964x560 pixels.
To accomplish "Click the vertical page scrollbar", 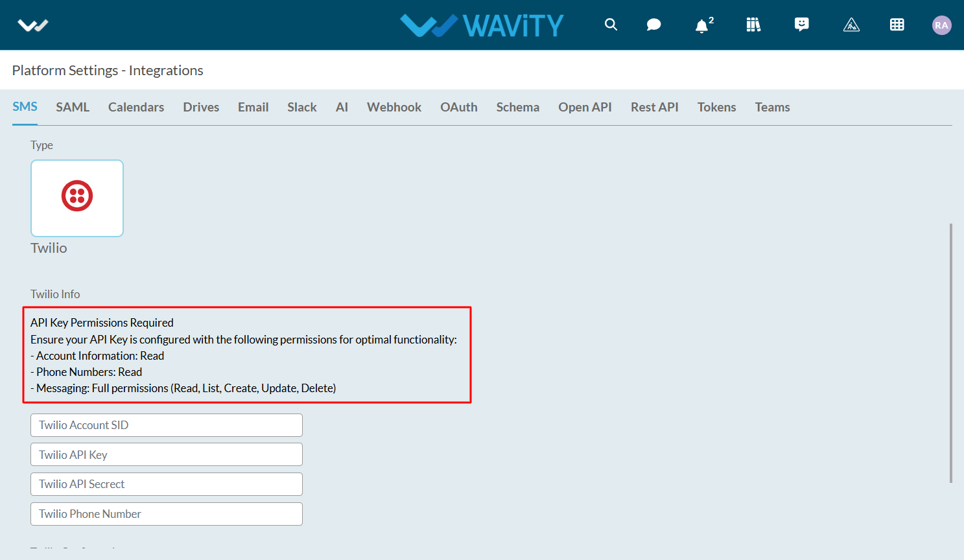I will point(951,353).
